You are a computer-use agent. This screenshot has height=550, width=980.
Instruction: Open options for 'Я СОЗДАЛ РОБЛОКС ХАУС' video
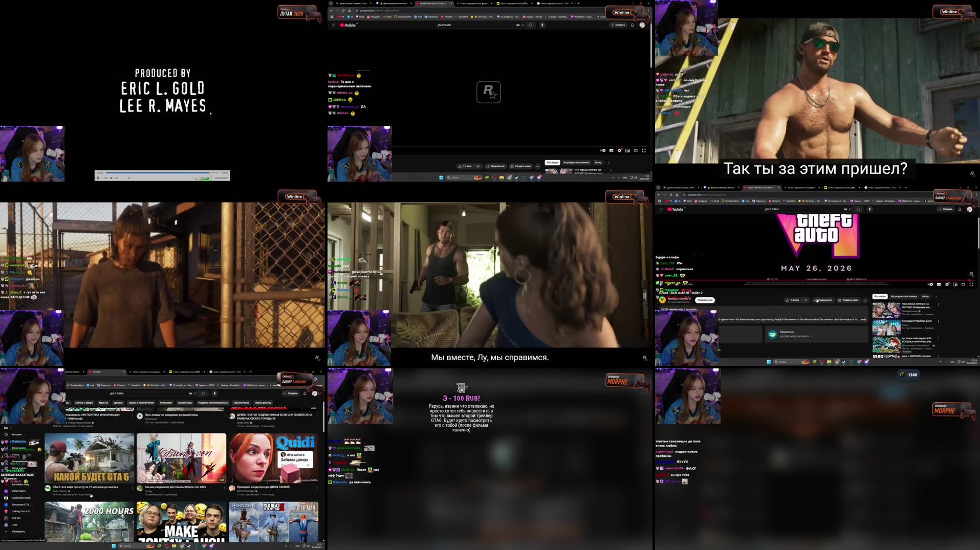(939, 322)
